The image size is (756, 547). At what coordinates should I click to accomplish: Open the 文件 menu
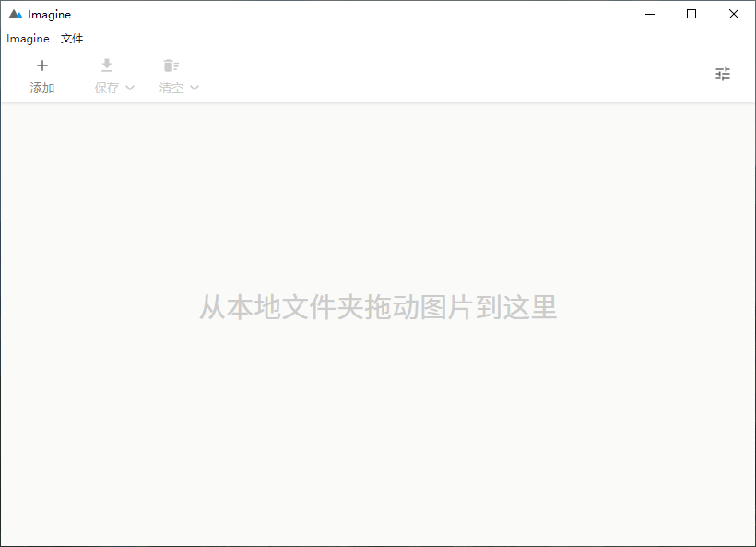click(x=72, y=39)
